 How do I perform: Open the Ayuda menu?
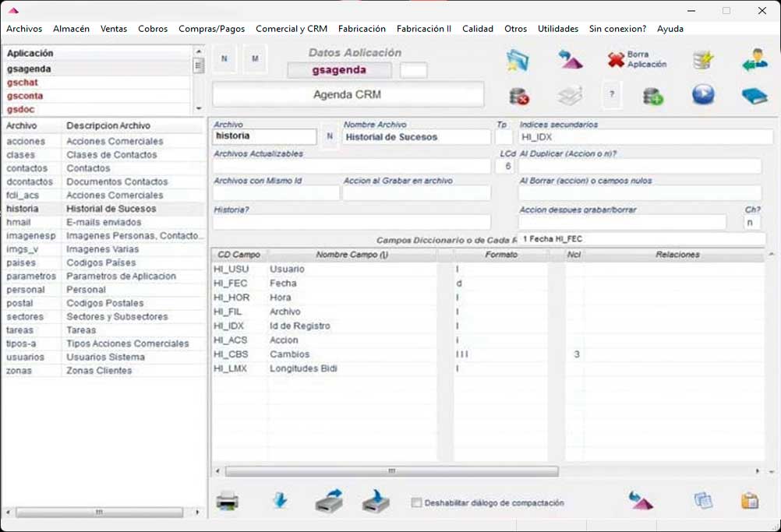coord(670,29)
